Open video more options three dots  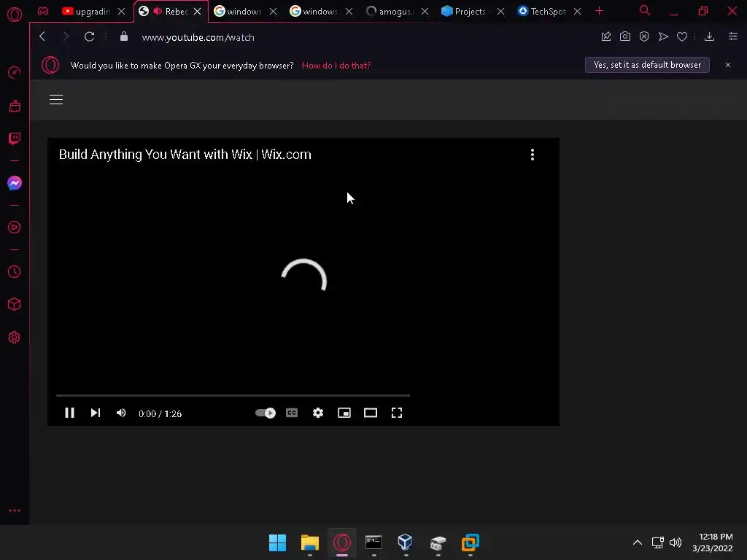pyautogui.click(x=533, y=155)
